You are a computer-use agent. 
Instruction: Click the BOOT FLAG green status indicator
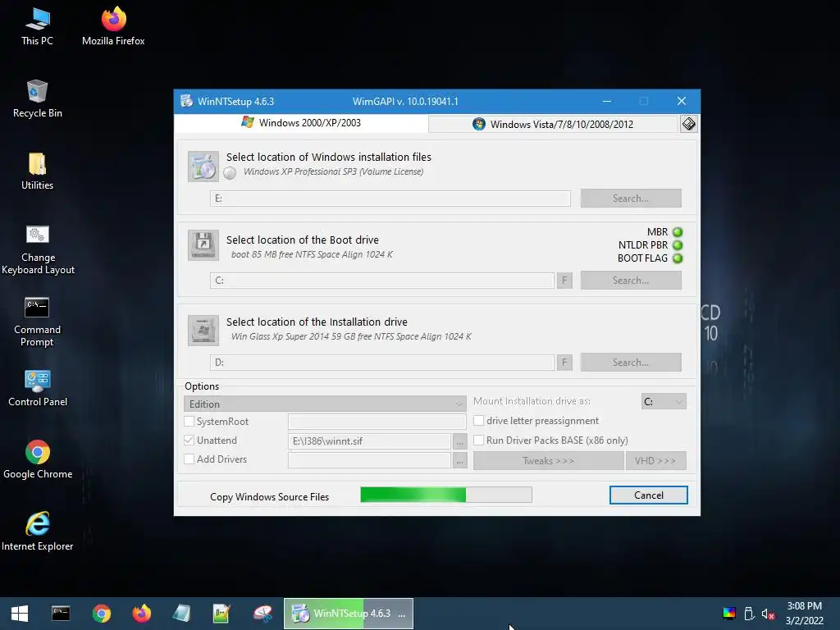pos(678,258)
